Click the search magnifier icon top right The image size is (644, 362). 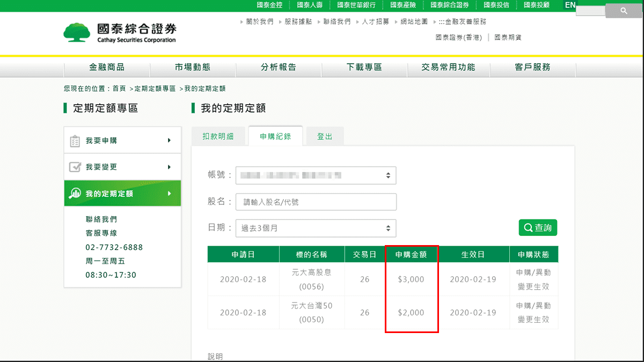click(x=624, y=10)
